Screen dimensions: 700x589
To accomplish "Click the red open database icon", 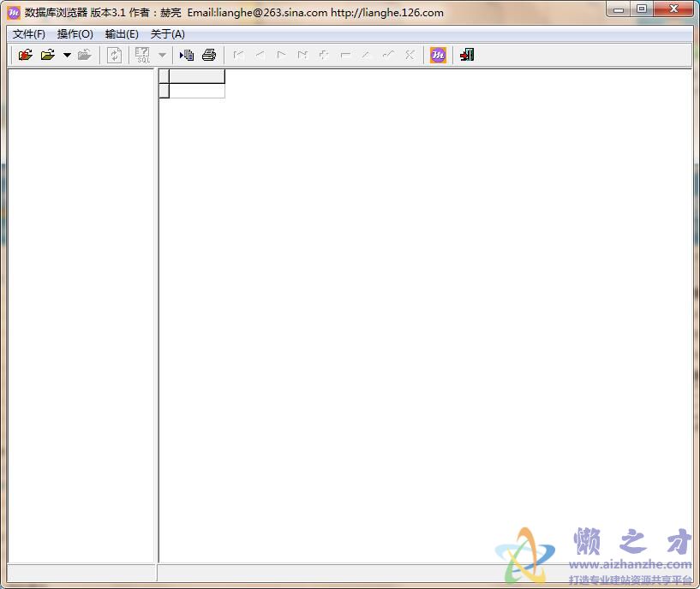I will tap(26, 55).
